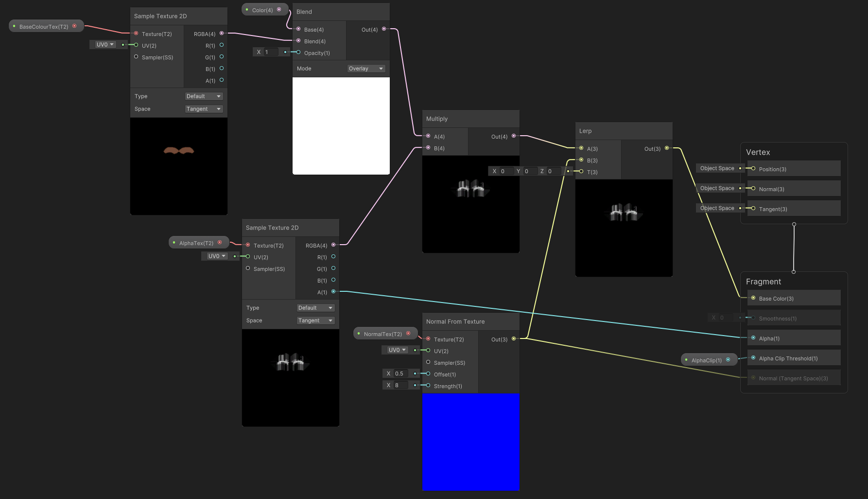Viewport: 868px width, 499px height.
Task: Click the Vertex Tangent(3) input port
Action: pyautogui.click(x=753, y=208)
